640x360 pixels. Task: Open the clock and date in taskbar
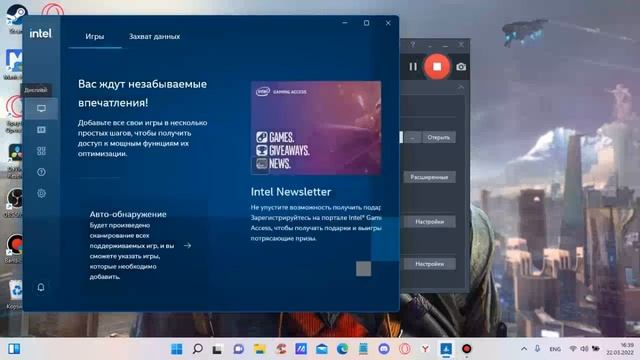(620, 349)
